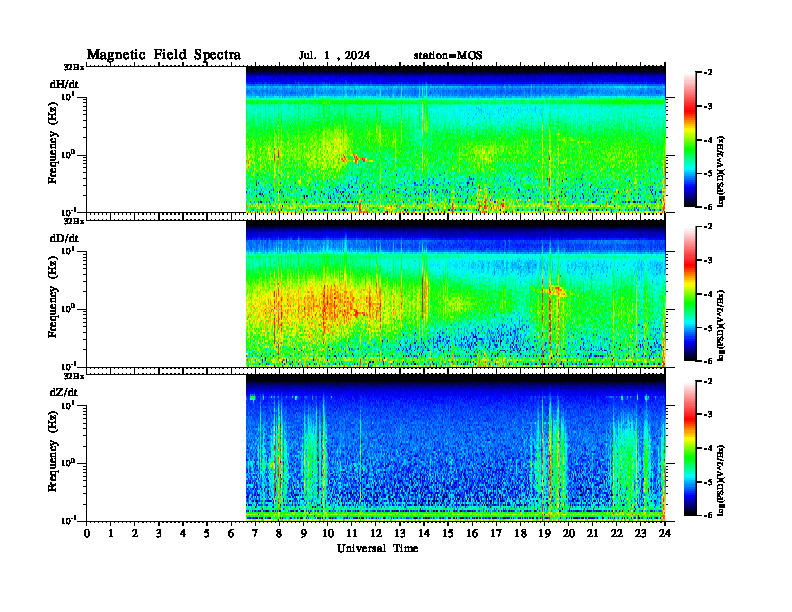Click hour 7 on the time axis
Viewport: 792px width, 612px height.
click(x=255, y=534)
